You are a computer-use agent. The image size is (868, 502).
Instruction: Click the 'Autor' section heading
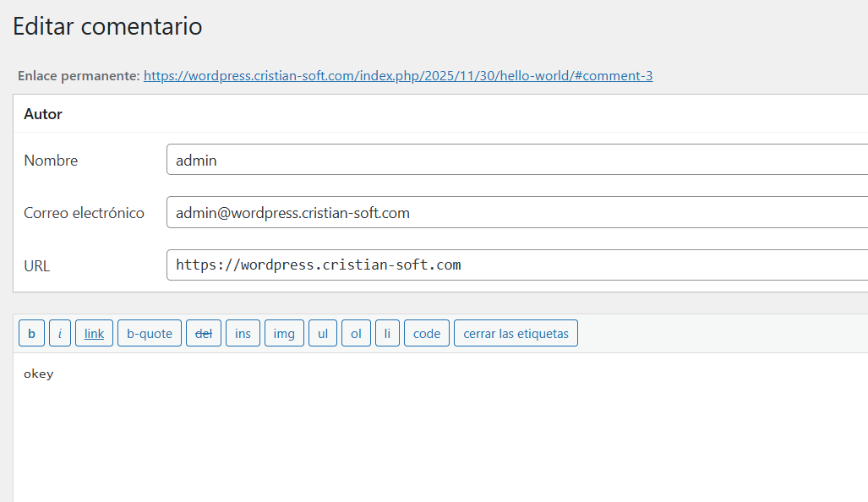coord(43,114)
